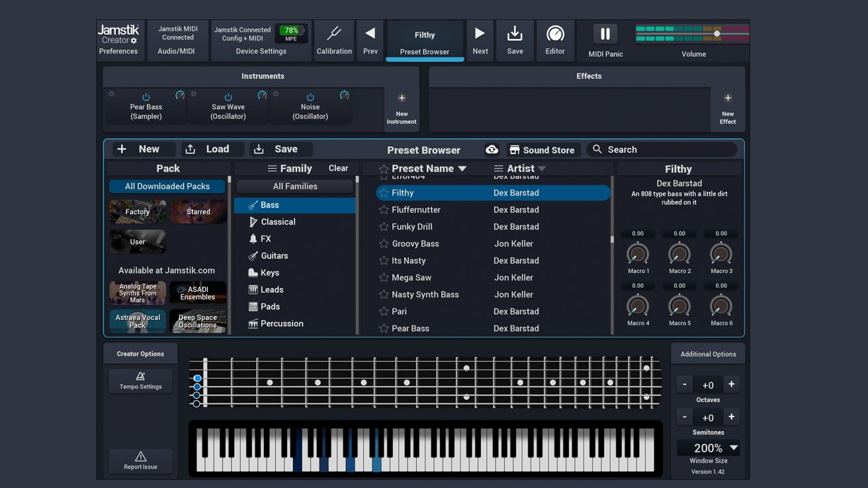Clear the Family filter
The width and height of the screenshot is (868, 488).
point(338,168)
